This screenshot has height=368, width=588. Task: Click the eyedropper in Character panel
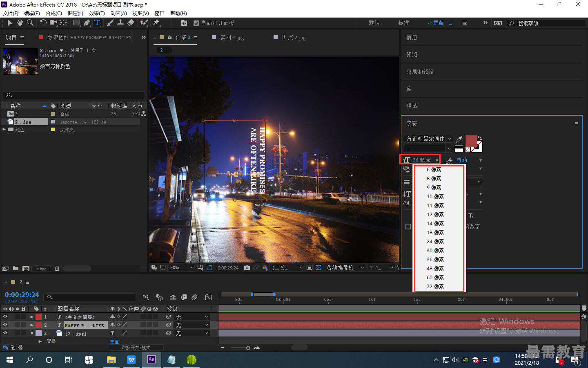[x=459, y=139]
